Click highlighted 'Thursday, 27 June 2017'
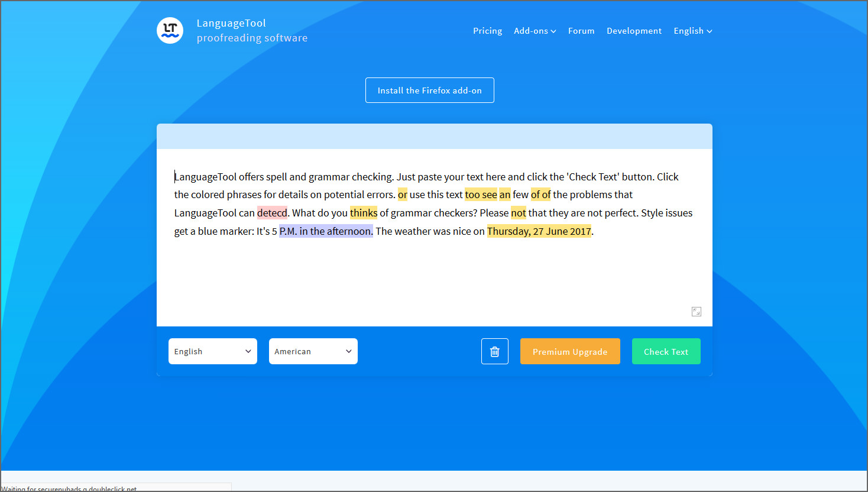 (539, 231)
